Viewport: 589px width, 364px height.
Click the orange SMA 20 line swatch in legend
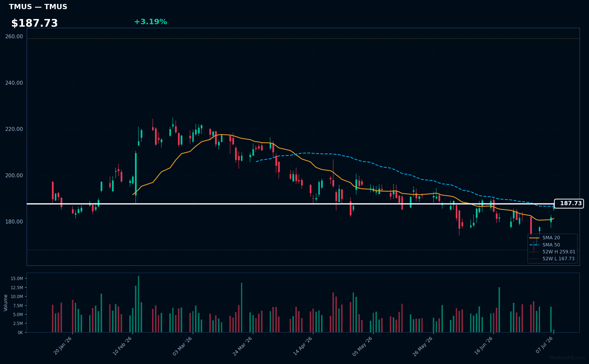coord(534,238)
